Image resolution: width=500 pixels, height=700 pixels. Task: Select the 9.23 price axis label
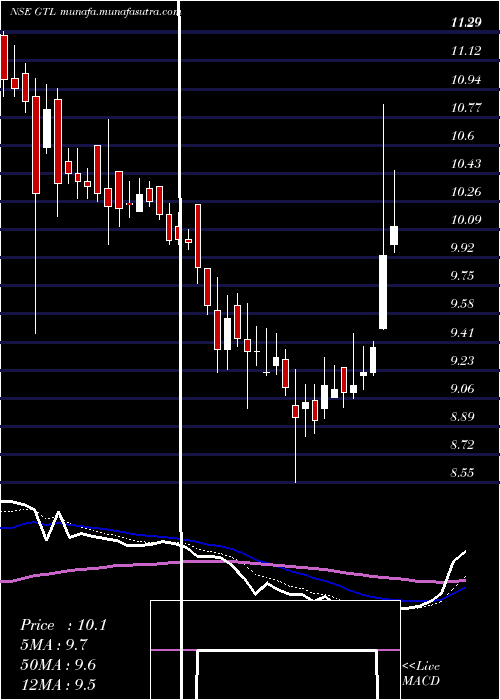click(x=462, y=361)
